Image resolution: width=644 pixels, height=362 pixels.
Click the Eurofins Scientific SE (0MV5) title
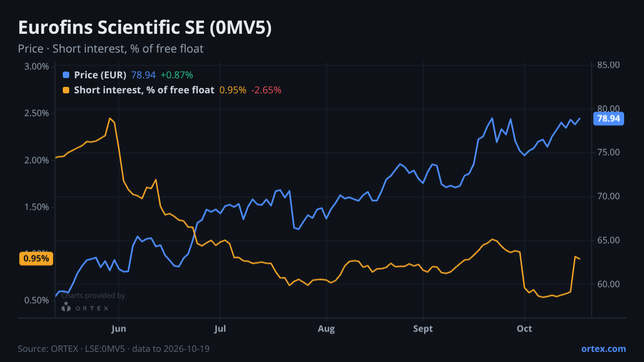click(145, 28)
